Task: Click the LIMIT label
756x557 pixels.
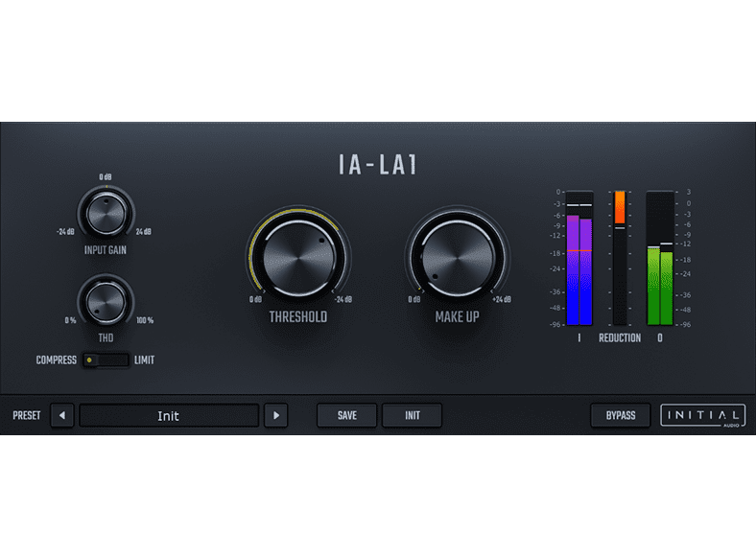Action: (144, 360)
